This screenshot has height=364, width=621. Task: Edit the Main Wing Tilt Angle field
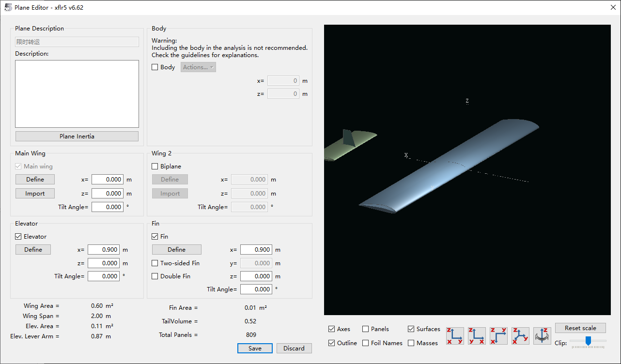[108, 207]
